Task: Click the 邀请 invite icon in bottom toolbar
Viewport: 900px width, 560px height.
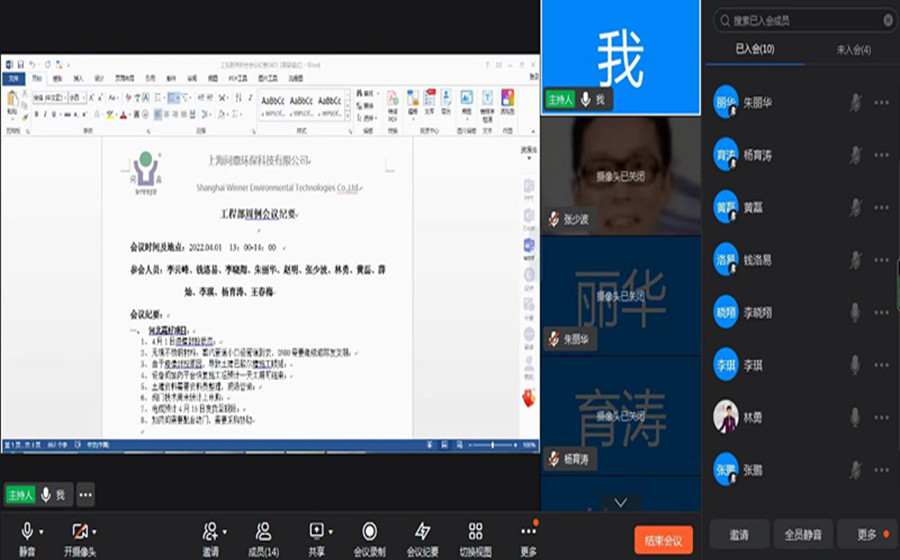Action: pyautogui.click(x=210, y=531)
